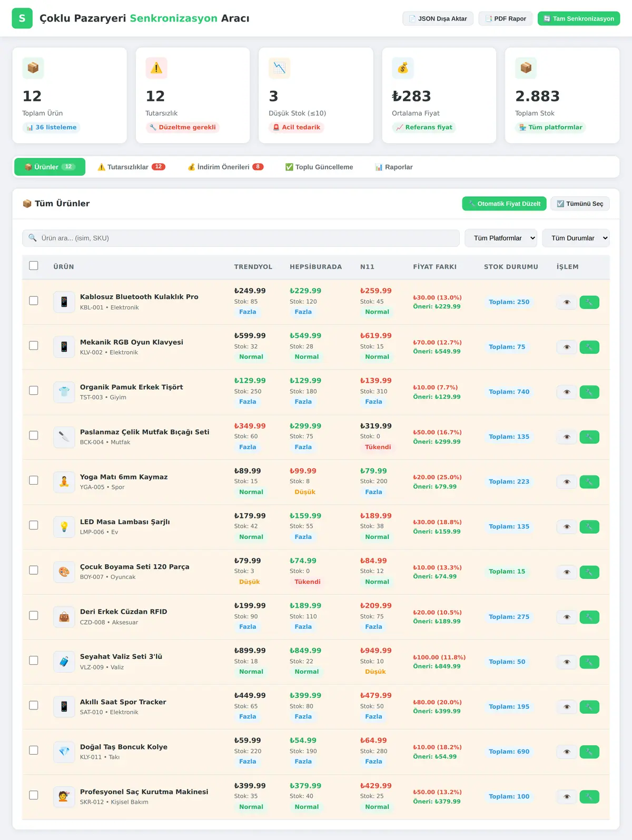Toggle the select-all checkbox in table header
The image size is (632, 840).
pyautogui.click(x=34, y=266)
